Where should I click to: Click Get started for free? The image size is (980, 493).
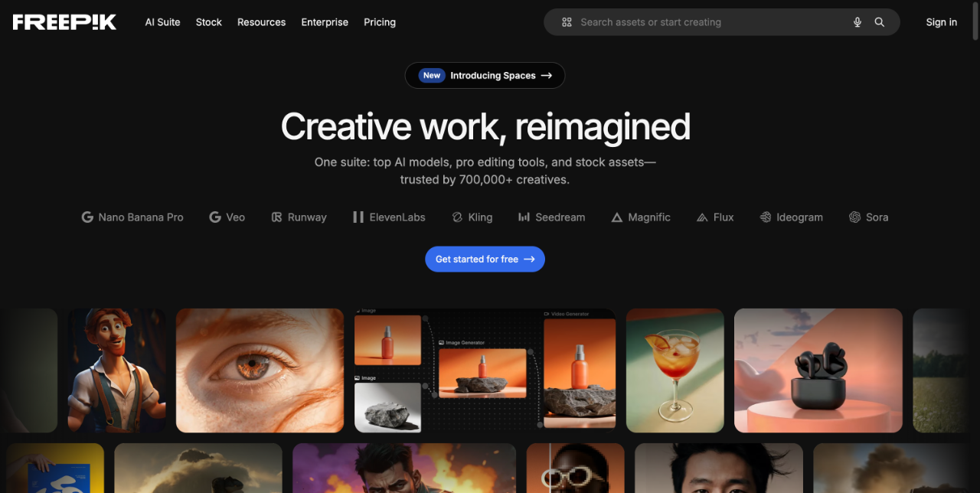pos(485,259)
